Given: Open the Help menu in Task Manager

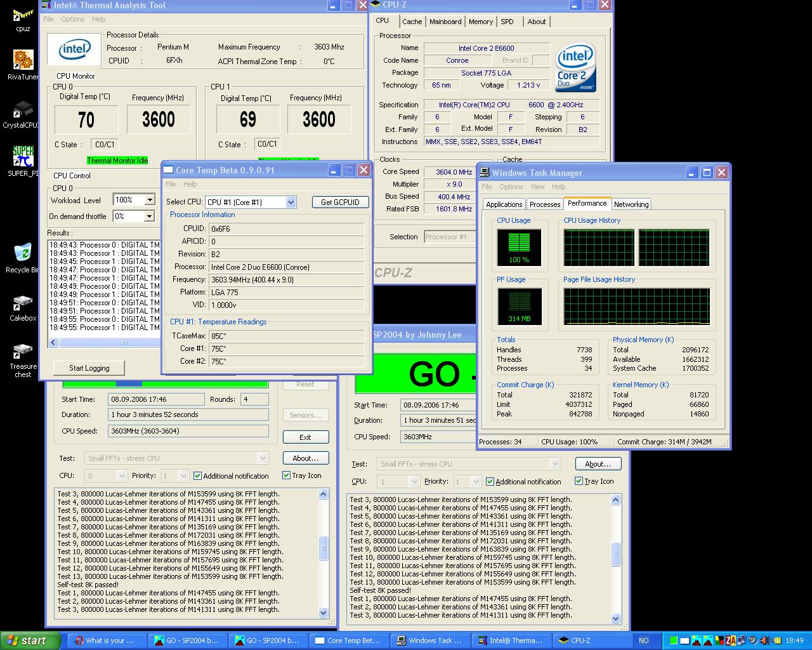Looking at the screenshot, I should (558, 187).
